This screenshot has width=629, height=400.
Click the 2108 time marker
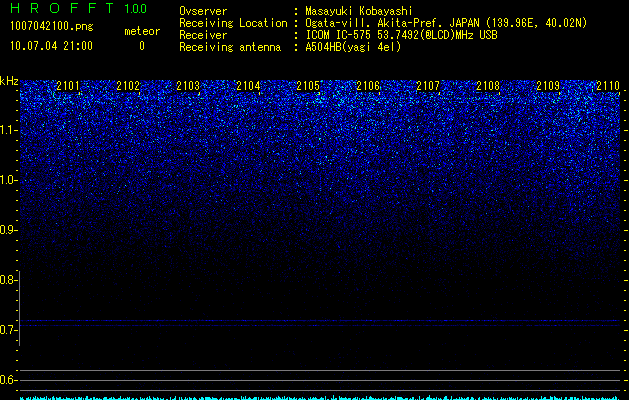(x=488, y=85)
